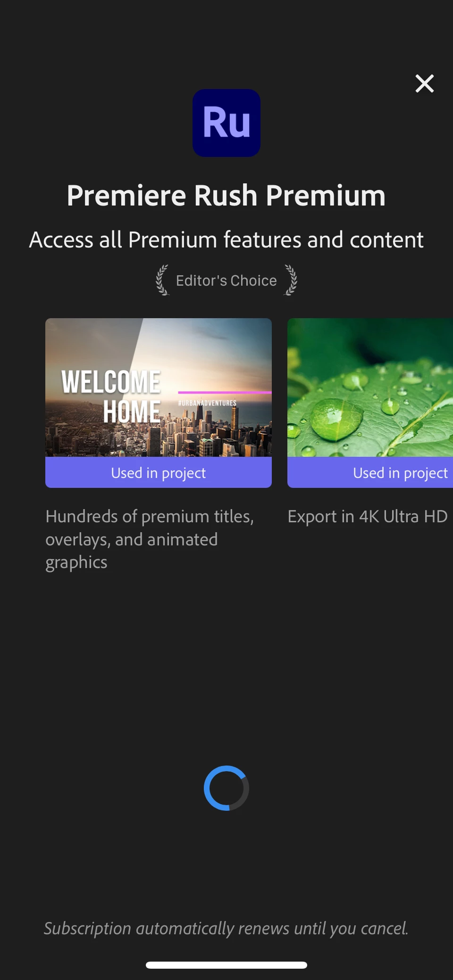Viewport: 453px width, 980px height.
Task: Tap Used in project under city thumbnail
Action: point(159,472)
